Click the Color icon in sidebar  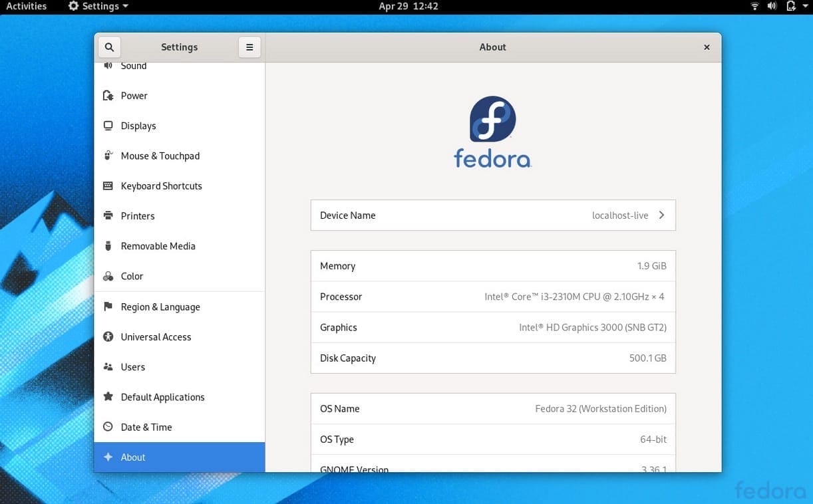pyautogui.click(x=108, y=276)
